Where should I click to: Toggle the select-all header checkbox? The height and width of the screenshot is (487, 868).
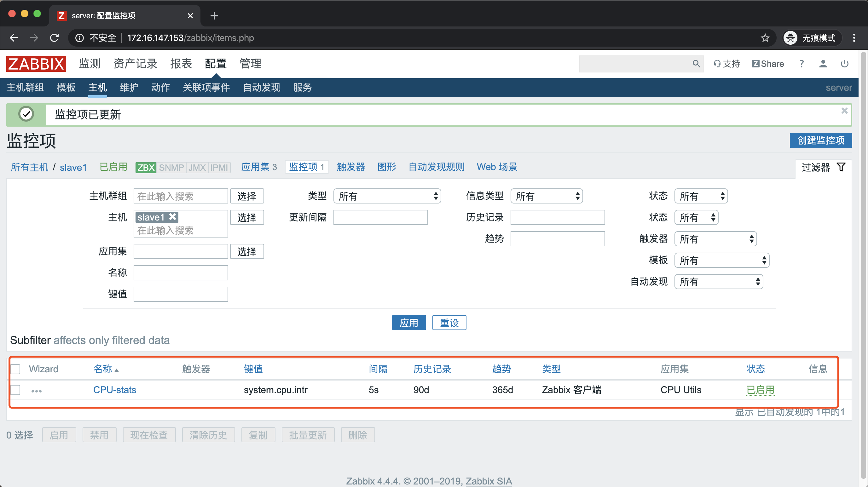click(x=15, y=369)
